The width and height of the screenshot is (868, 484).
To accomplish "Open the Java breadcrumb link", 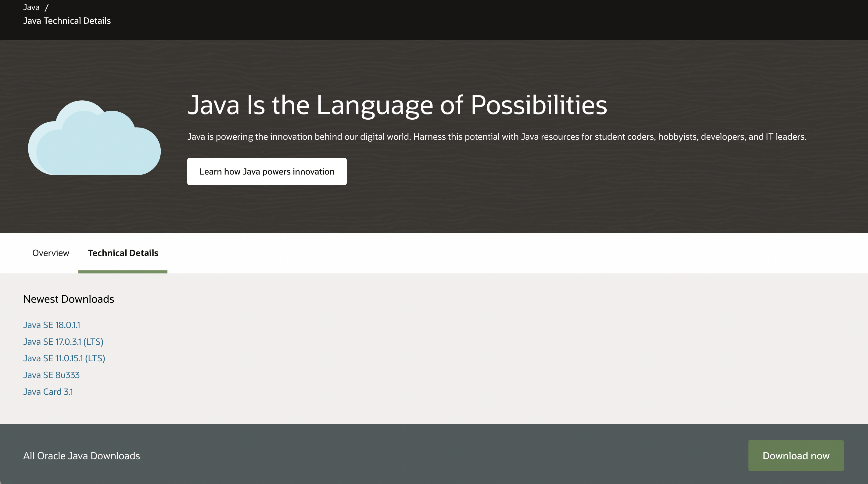I will tap(31, 7).
